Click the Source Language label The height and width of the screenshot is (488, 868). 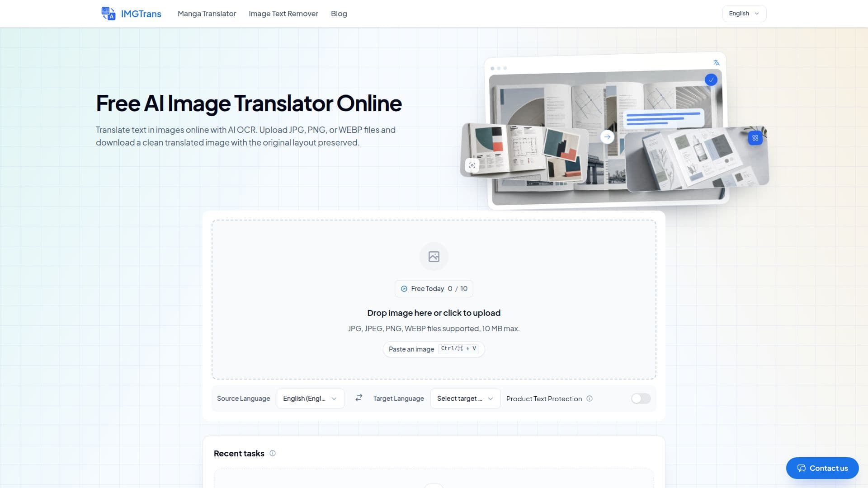pyautogui.click(x=243, y=399)
